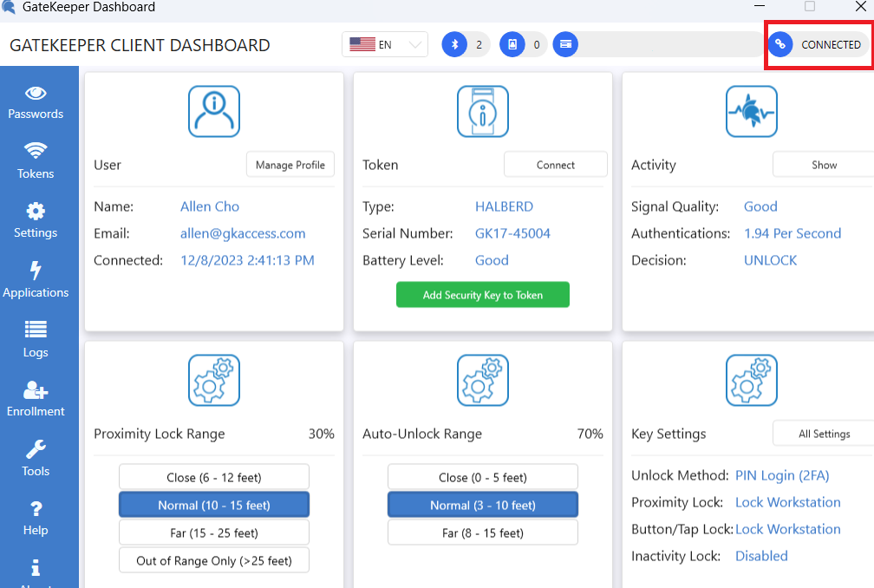The width and height of the screenshot is (874, 588).
Task: Open the PIN Login (2FA) unlock method link
Action: (x=781, y=475)
